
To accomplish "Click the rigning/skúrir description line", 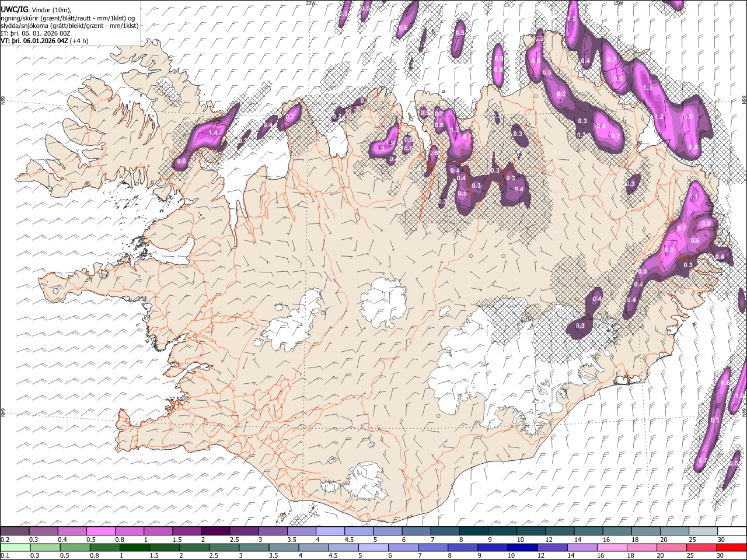I will pyautogui.click(x=68, y=18).
